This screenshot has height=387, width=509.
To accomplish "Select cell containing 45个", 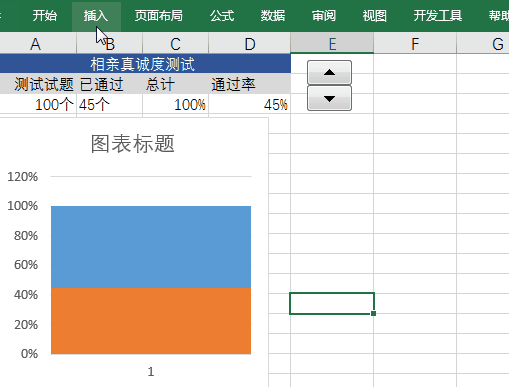I will (110, 104).
